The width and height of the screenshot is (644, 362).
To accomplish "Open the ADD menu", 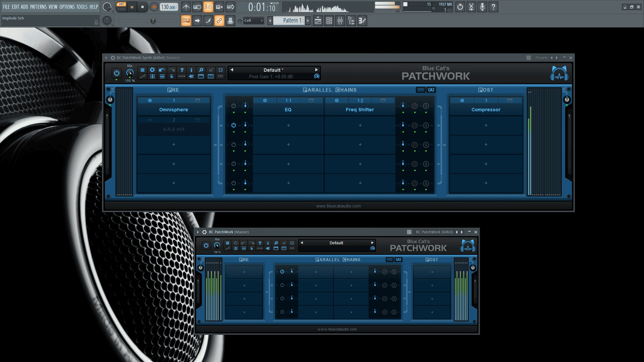I will (24, 7).
